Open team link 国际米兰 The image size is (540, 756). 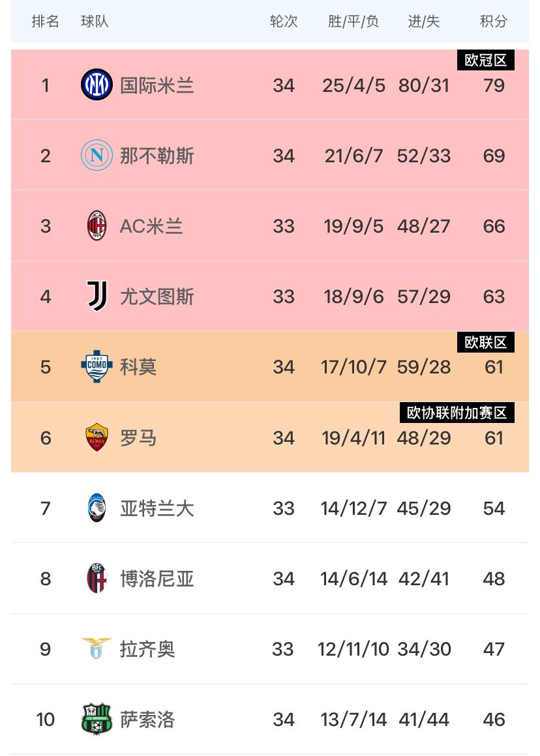[157, 85]
